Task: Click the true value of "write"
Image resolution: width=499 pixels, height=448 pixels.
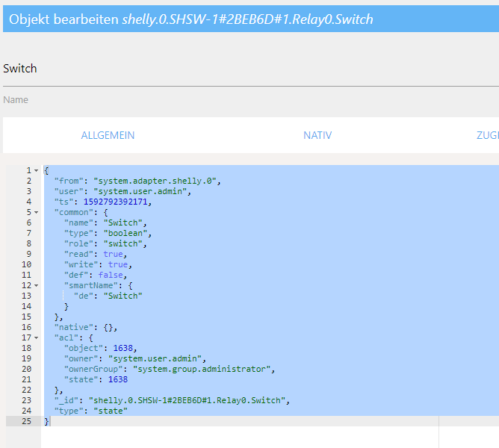Action: coord(118,264)
